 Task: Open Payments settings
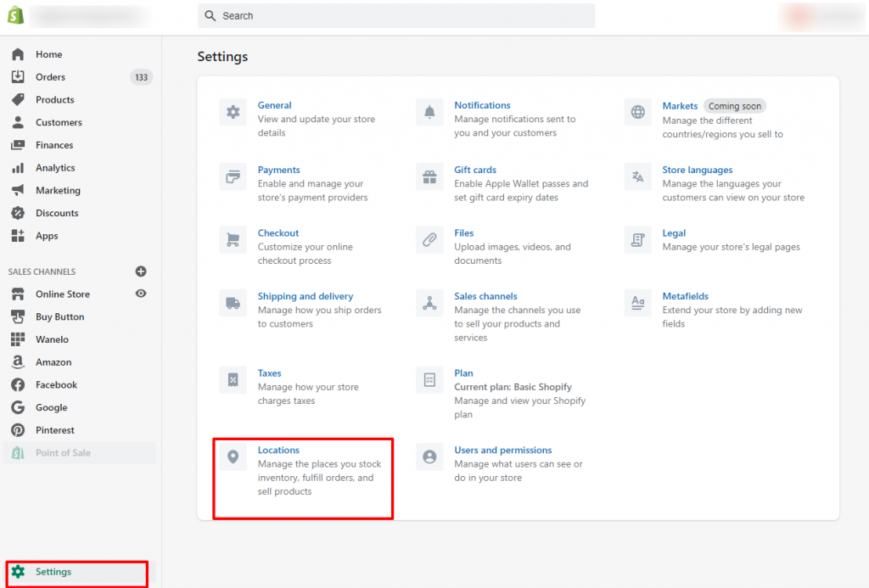tap(278, 169)
